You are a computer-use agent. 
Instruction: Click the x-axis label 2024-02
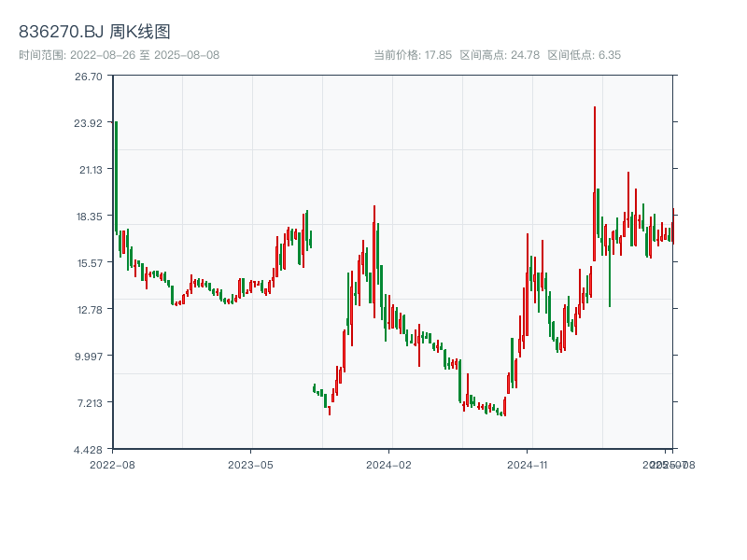point(388,465)
